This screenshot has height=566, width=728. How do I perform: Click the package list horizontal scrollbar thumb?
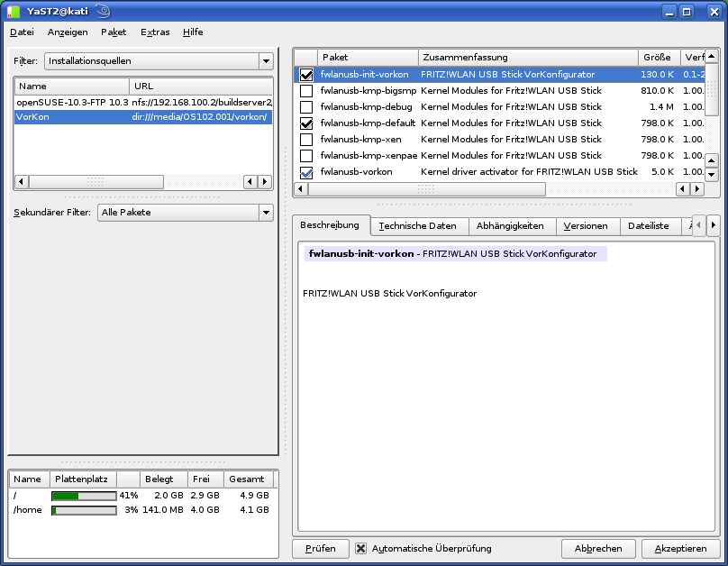tap(427, 189)
